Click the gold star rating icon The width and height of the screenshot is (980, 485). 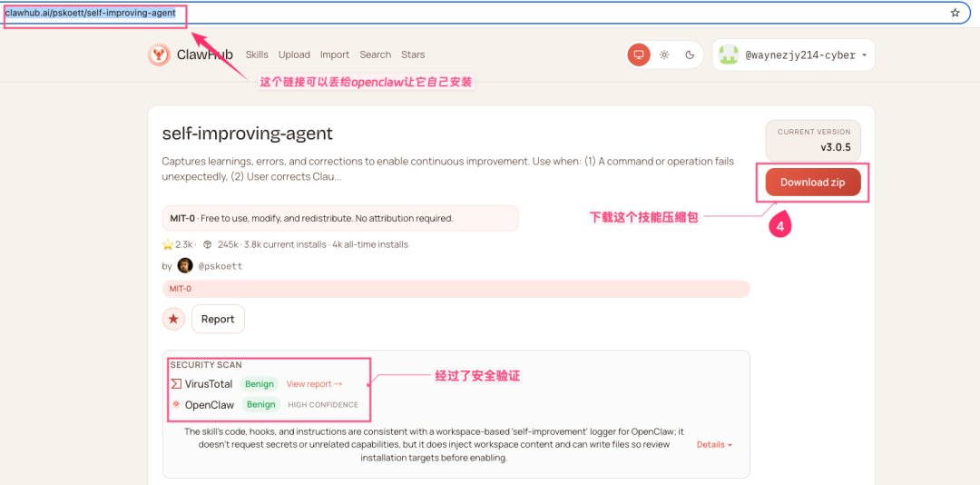pos(167,244)
